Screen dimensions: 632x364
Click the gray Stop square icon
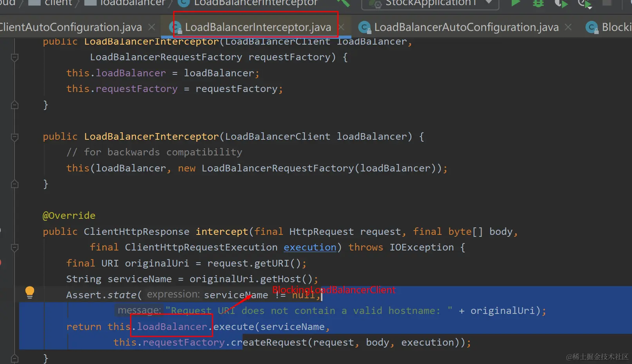[607, 2]
